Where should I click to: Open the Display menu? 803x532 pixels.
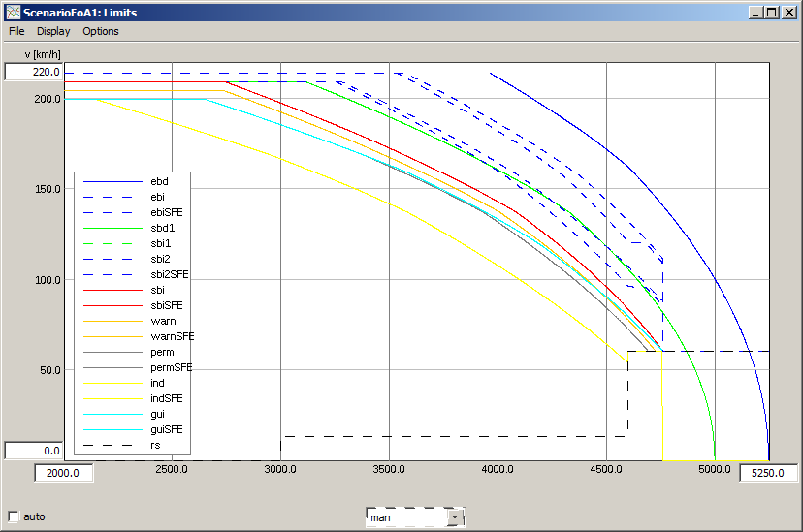click(53, 31)
